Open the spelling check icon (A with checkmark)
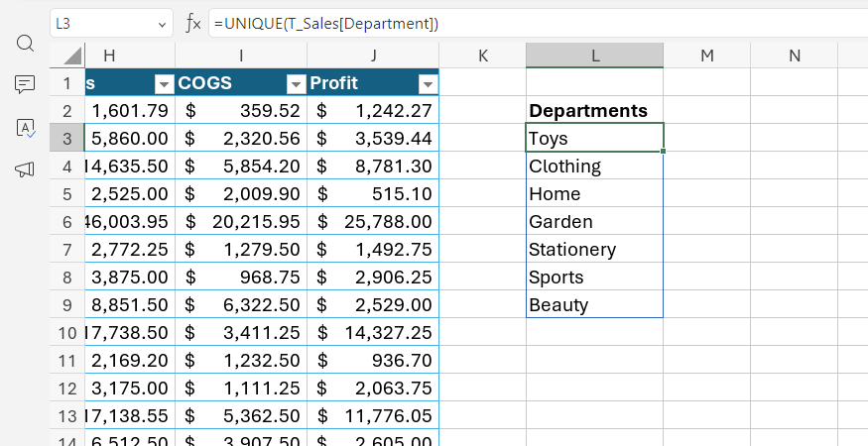Viewport: 868px width, 446px height. (25, 127)
